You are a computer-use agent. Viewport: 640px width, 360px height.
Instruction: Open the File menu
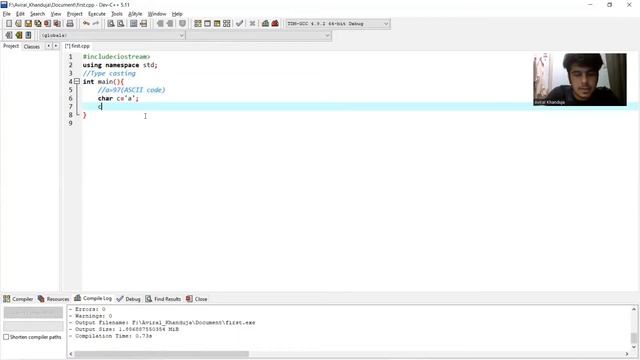(7, 14)
